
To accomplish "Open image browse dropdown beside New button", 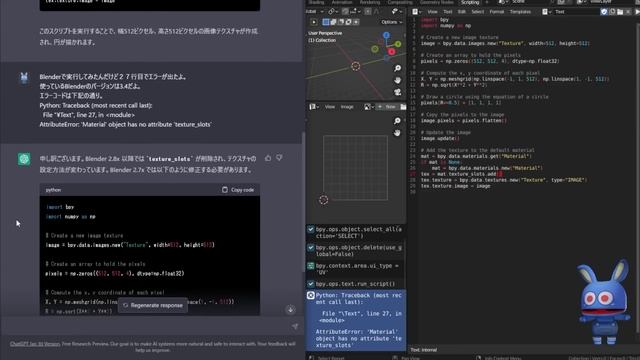I will click(369, 107).
